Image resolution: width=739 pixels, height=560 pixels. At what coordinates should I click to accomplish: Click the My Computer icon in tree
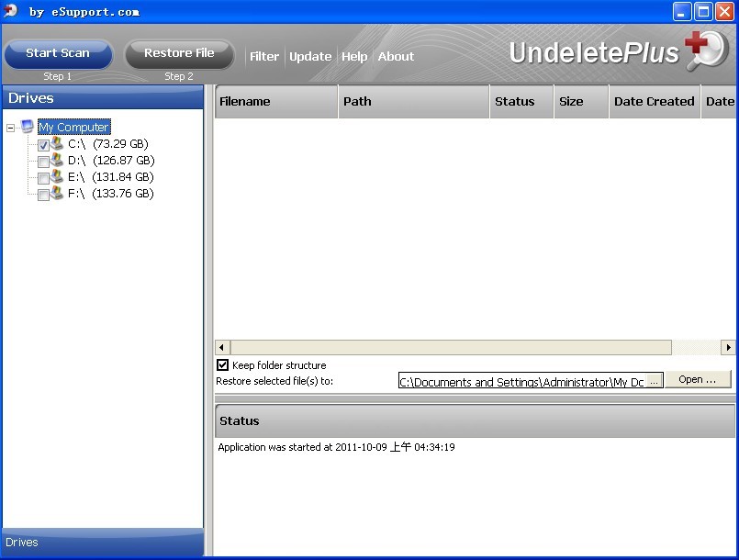point(28,127)
